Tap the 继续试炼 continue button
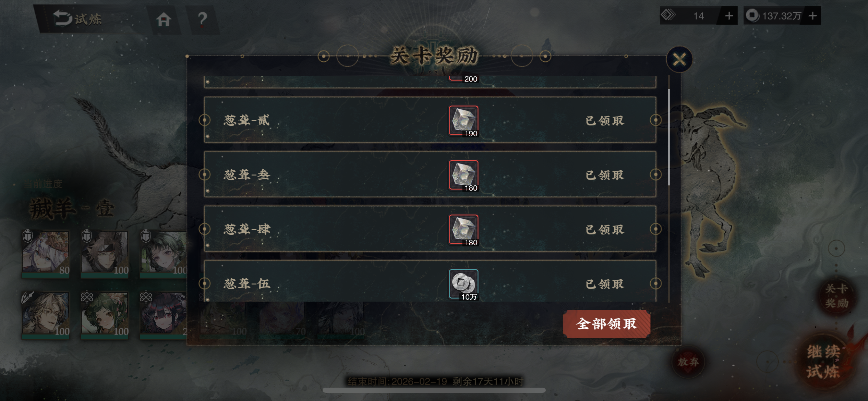This screenshot has height=401, width=868. pyautogui.click(x=824, y=362)
